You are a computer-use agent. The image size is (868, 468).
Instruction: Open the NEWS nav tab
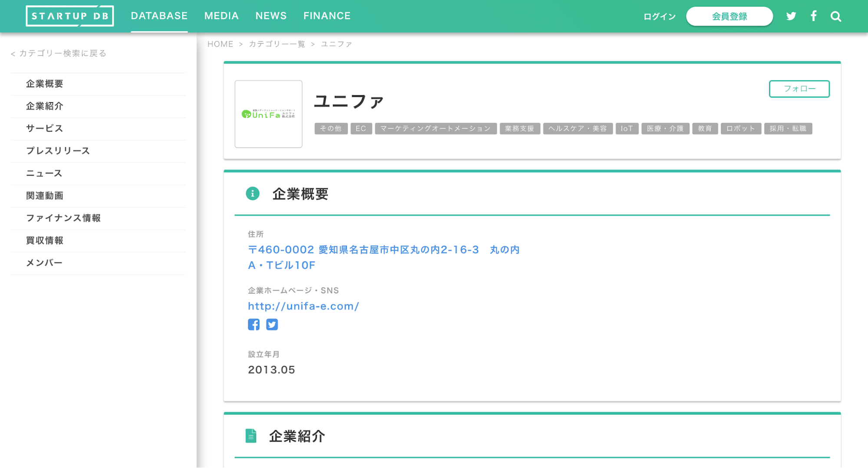pyautogui.click(x=271, y=16)
